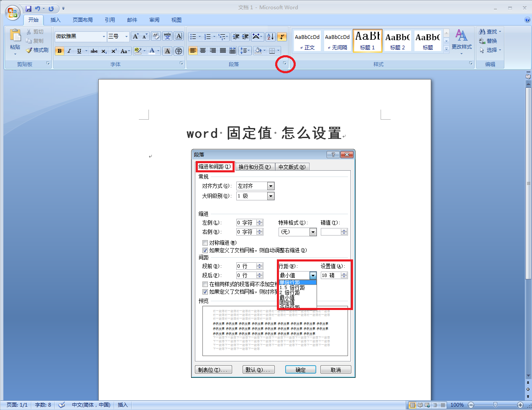Image resolution: width=532 pixels, height=410 pixels.
Task: Grow font size with the large A button
Action: (136, 36)
